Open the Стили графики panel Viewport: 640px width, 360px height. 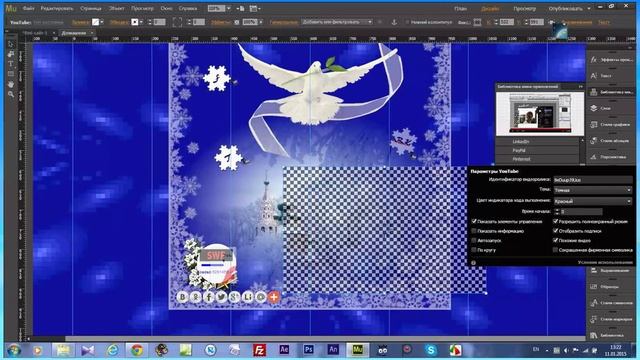click(x=611, y=124)
